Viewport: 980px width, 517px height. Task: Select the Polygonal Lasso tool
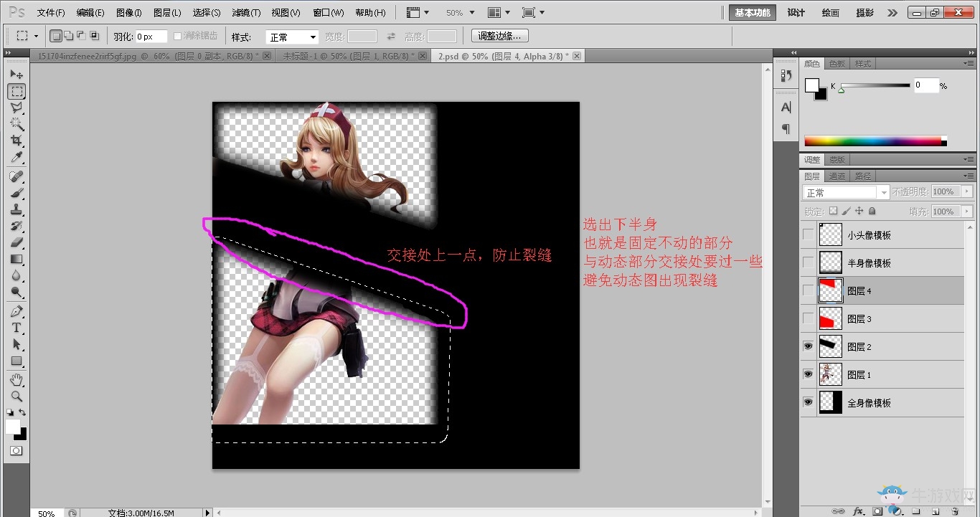(x=17, y=108)
